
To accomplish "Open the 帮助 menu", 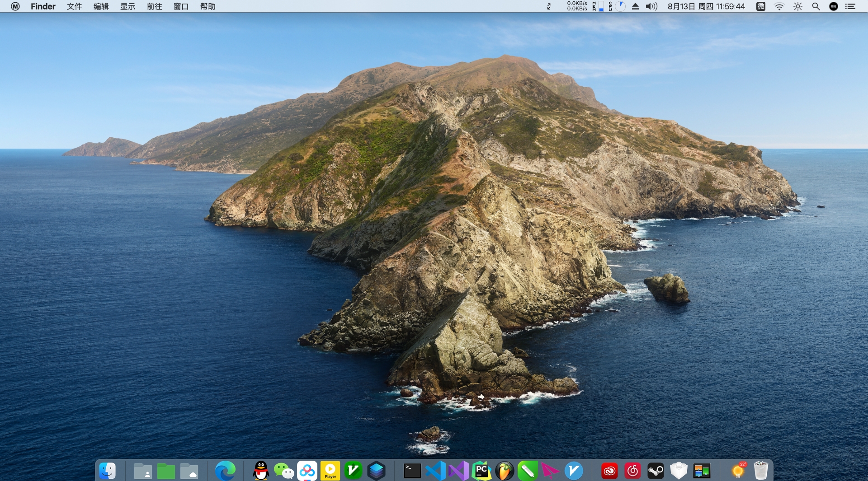I will [208, 6].
